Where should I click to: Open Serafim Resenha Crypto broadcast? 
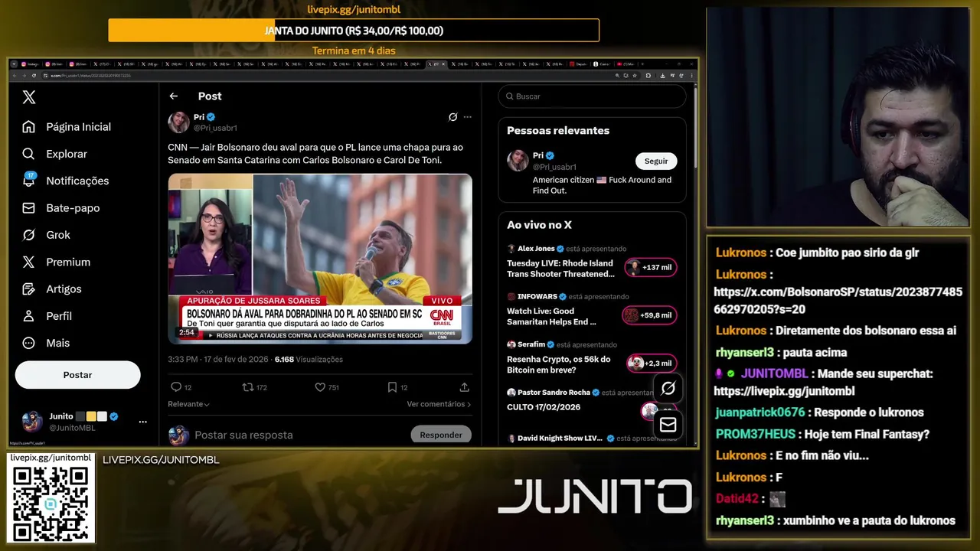pyautogui.click(x=559, y=364)
